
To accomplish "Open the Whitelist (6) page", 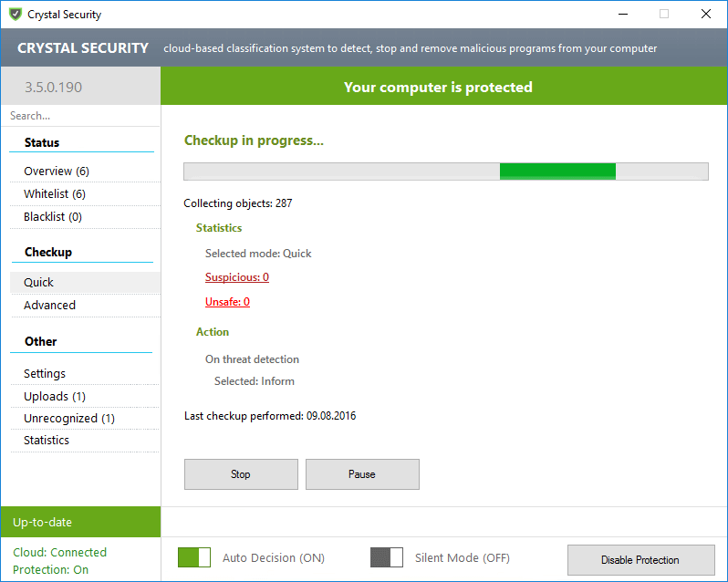I will [85, 193].
